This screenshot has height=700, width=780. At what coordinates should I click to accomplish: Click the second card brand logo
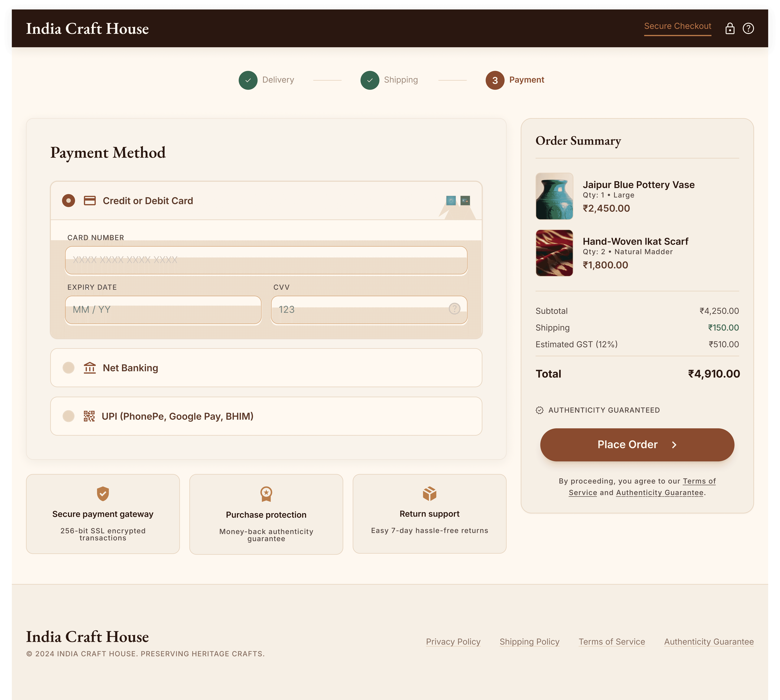pos(465,200)
